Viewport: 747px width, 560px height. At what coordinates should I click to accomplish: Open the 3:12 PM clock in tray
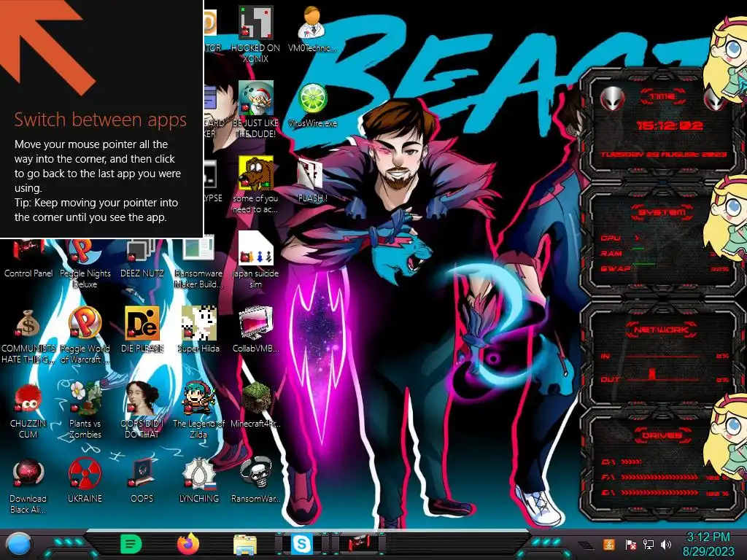coord(708,544)
